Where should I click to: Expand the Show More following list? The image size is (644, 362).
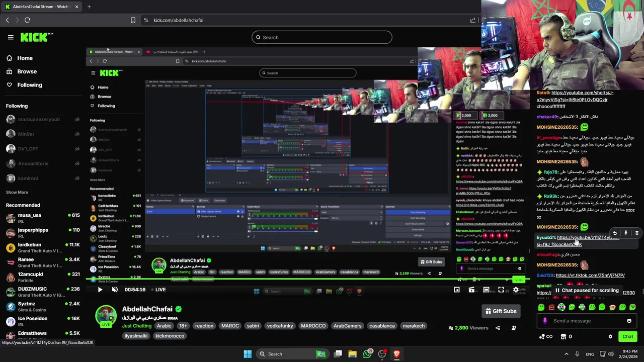pyautogui.click(x=17, y=192)
